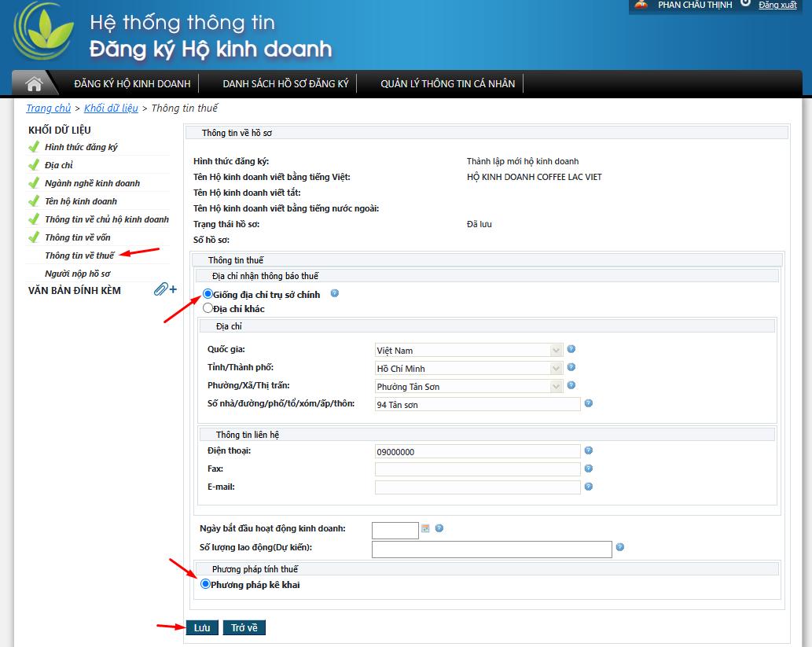
Task: Click checkmark icon next to Địa chỉ
Action: [x=34, y=165]
